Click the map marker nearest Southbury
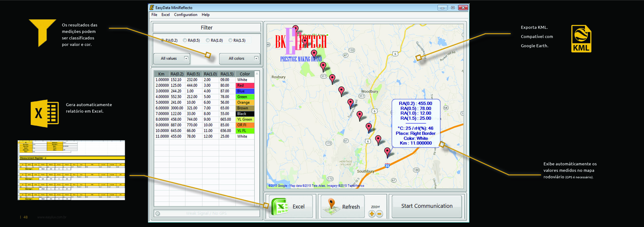 point(387,152)
